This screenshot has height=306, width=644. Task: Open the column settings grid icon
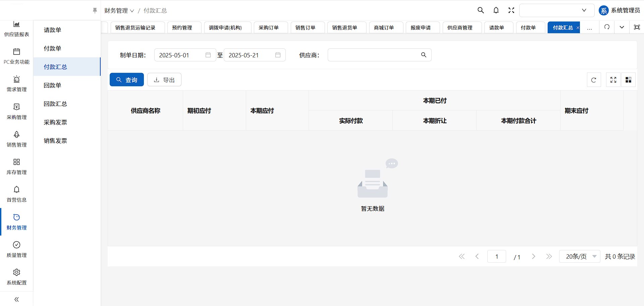click(628, 80)
